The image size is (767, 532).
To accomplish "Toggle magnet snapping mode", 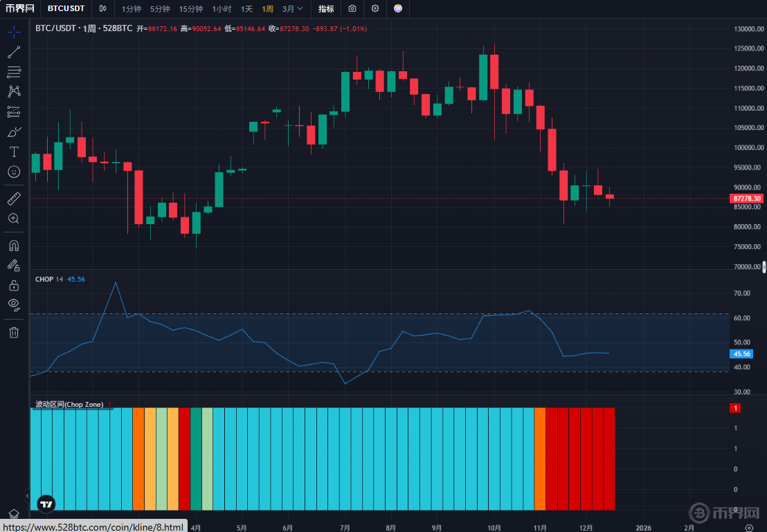I will point(14,245).
